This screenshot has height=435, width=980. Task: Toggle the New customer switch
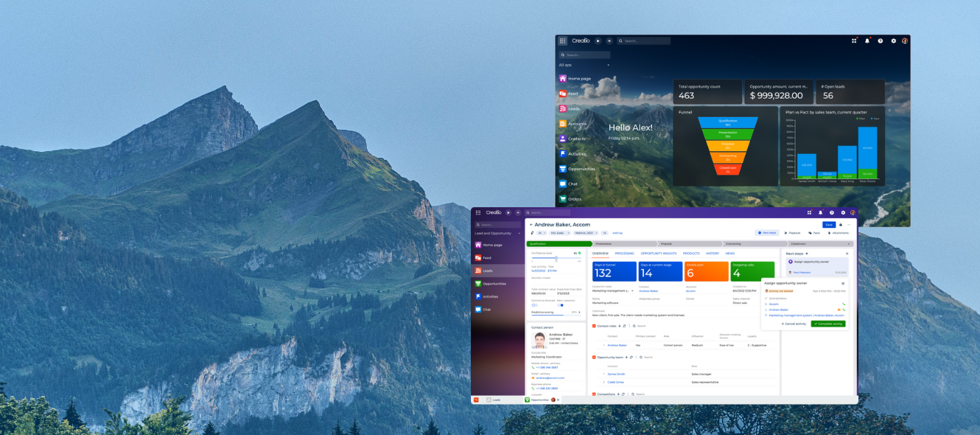click(561, 304)
